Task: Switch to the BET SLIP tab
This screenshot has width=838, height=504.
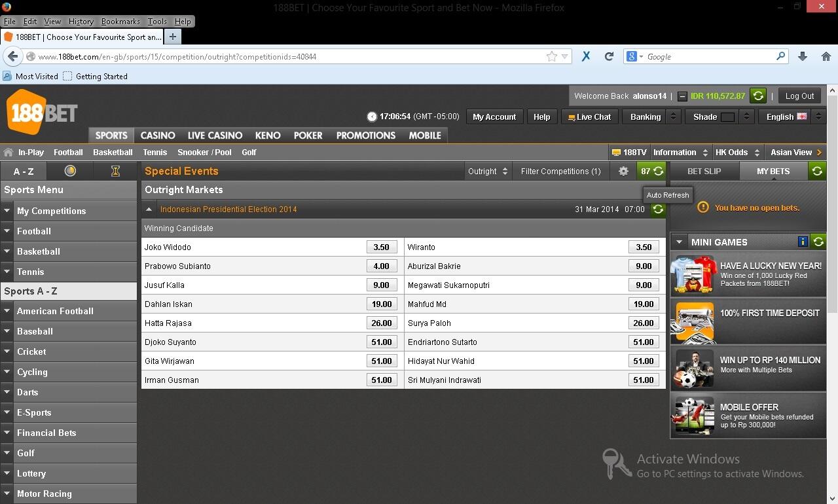Action: [704, 171]
